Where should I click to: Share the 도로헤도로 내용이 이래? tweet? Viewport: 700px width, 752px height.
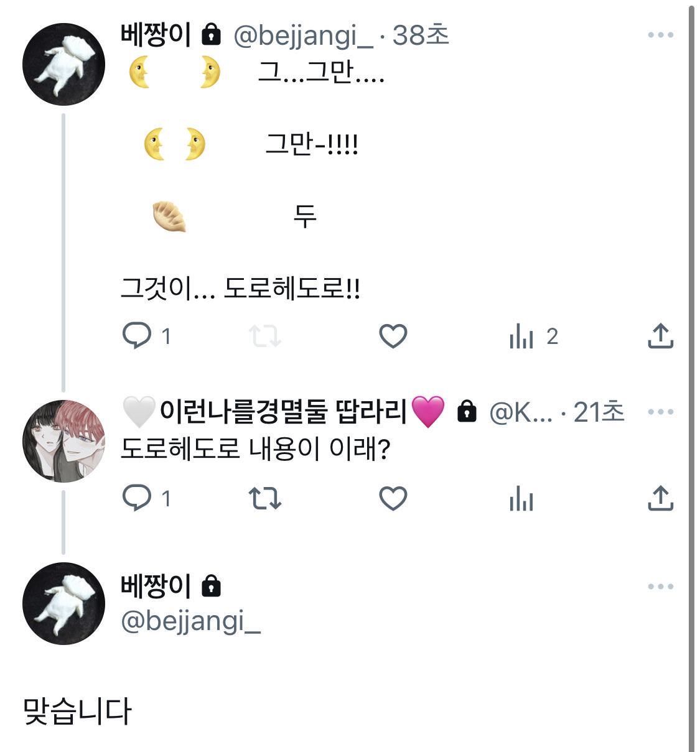pos(660,498)
